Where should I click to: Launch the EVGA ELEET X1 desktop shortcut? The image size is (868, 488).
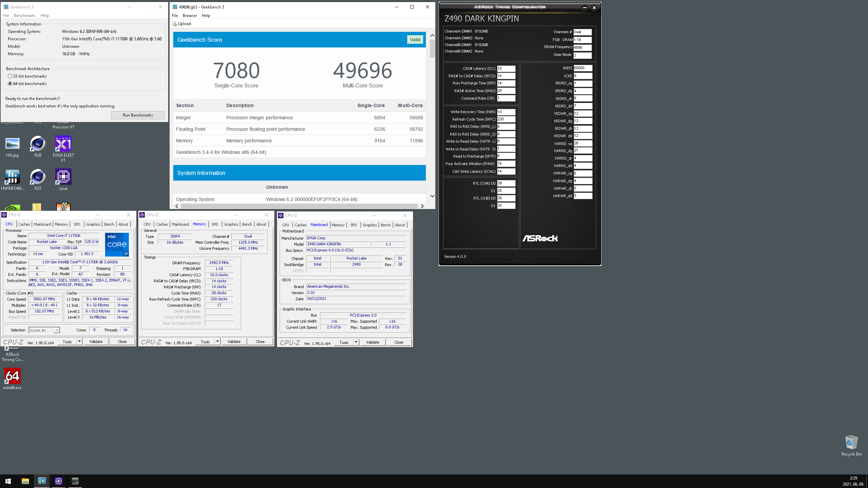(63, 149)
